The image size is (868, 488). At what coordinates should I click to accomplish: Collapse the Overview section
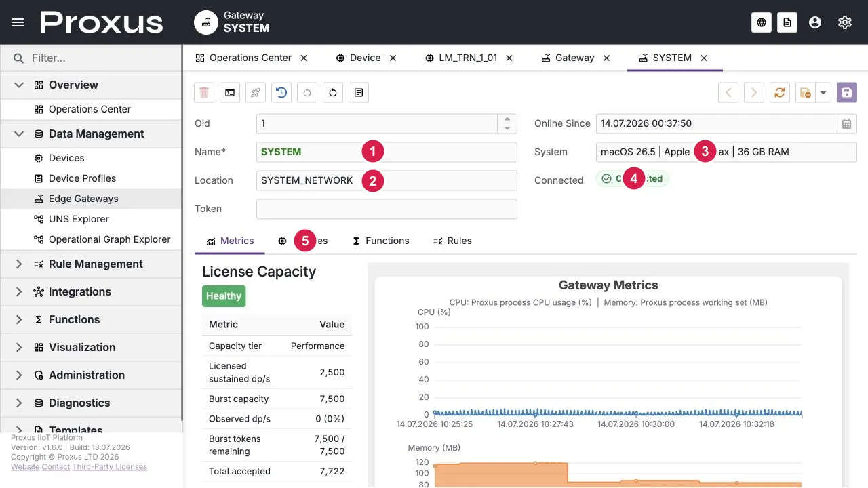tap(19, 85)
